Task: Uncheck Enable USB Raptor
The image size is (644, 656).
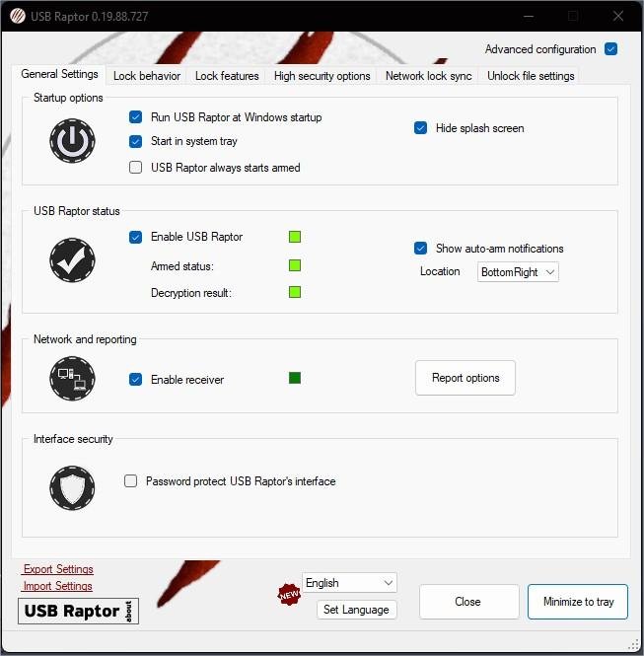Action: coord(135,237)
